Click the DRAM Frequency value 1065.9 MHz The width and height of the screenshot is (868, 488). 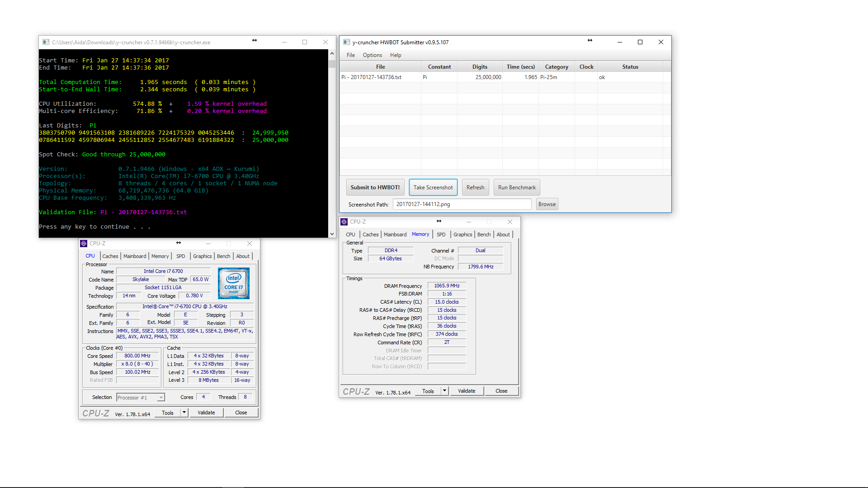pyautogui.click(x=447, y=286)
